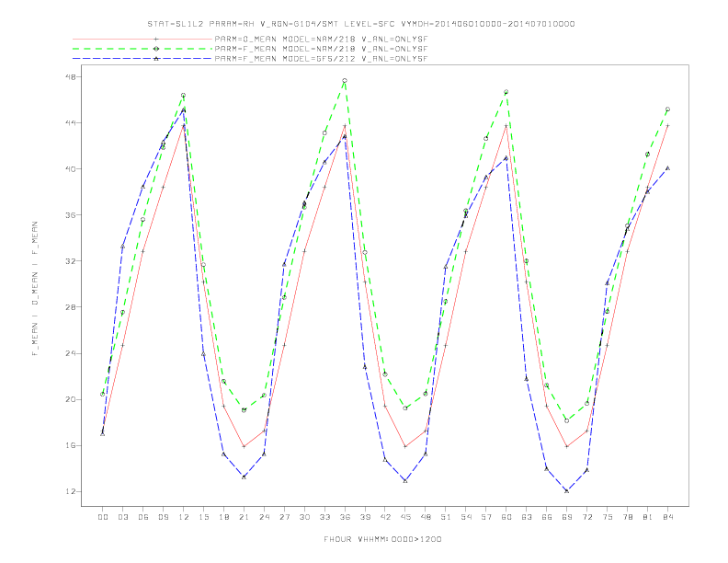Image resolution: width=728 pixels, height=563 pixels.
Task: Click the y-axis tick value 40
Action: pyautogui.click(x=71, y=168)
